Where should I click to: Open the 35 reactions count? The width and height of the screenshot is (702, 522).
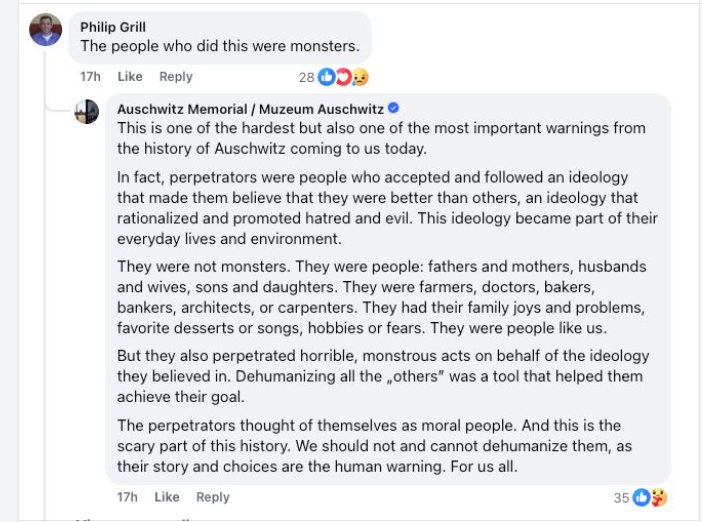coord(621,497)
